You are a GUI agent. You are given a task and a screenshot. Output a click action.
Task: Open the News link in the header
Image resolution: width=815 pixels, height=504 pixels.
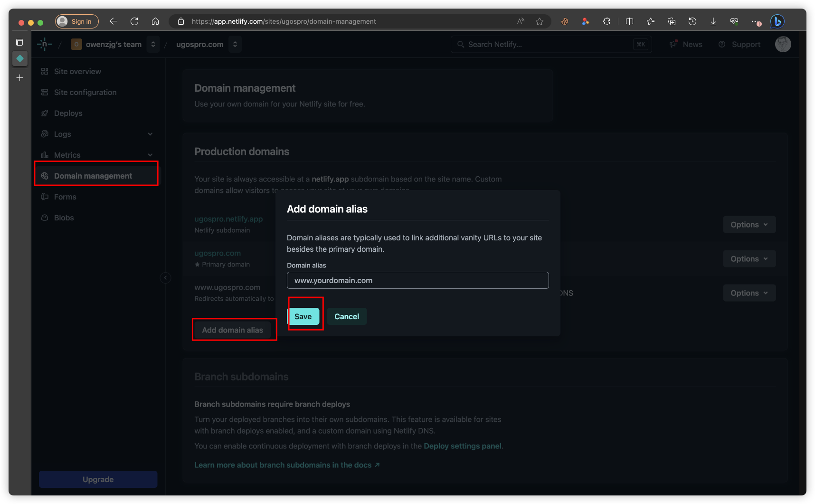pos(686,44)
